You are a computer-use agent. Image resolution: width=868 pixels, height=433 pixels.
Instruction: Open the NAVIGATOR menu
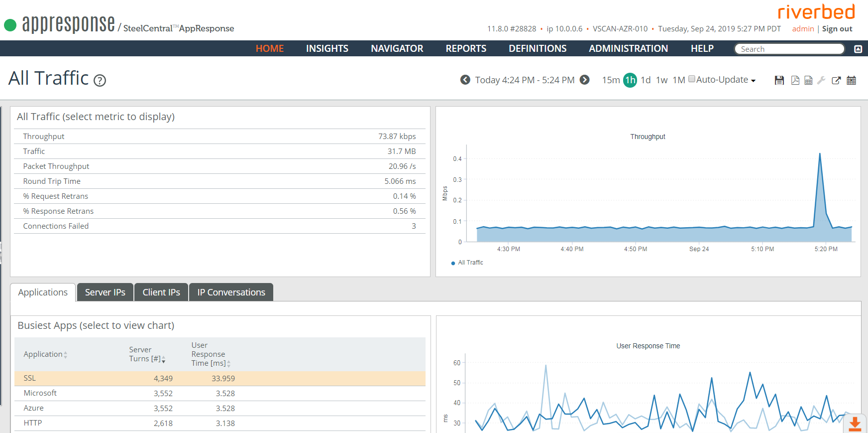click(x=397, y=48)
